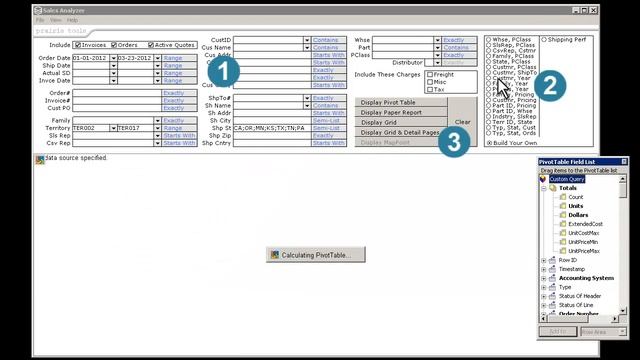The height and width of the screenshot is (360, 640).
Task: Click the Display Grid button
Action: (x=401, y=122)
